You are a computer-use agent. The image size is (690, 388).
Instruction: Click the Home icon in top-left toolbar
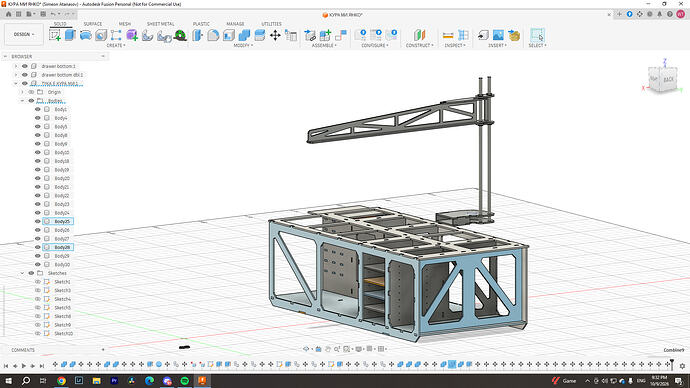tap(8, 14)
